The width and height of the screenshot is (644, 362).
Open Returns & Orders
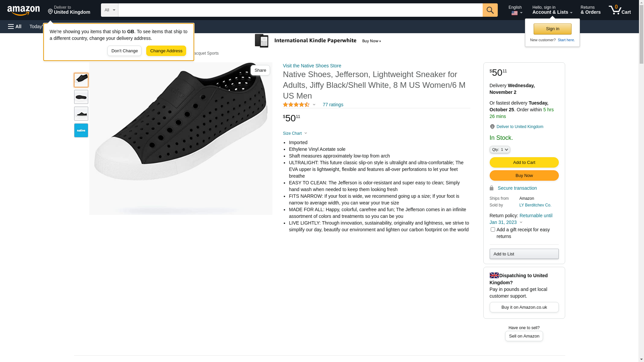(x=590, y=10)
